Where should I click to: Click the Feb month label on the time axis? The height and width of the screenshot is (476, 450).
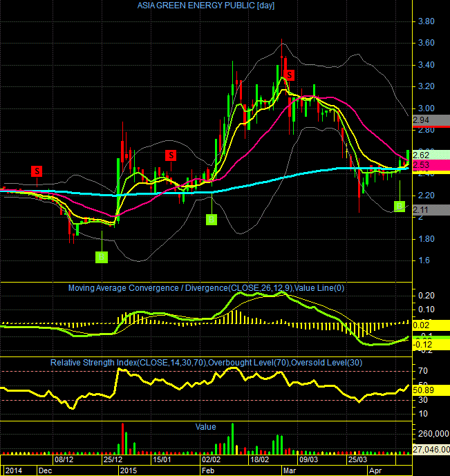click(208, 470)
